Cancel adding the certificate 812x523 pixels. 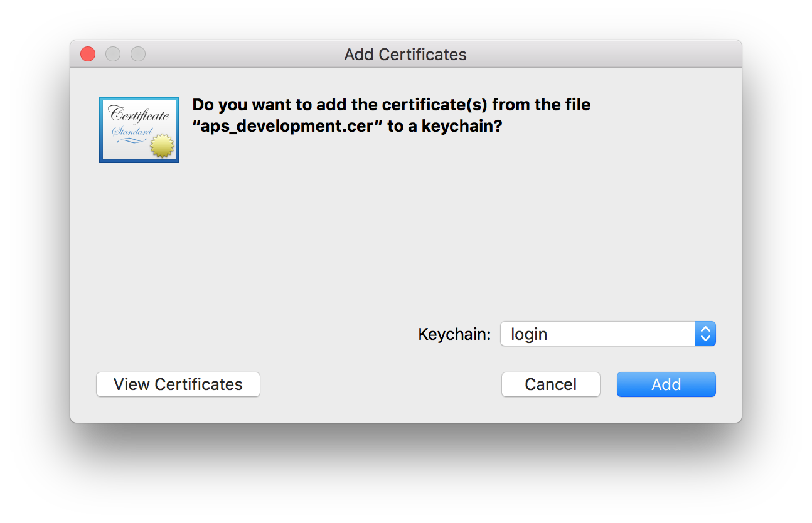pyautogui.click(x=550, y=384)
